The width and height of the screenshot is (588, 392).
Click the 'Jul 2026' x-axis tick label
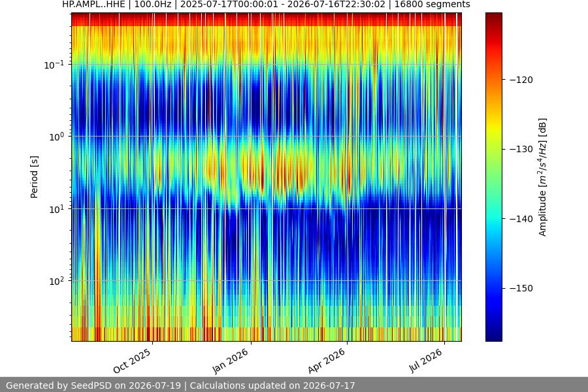click(x=425, y=361)
